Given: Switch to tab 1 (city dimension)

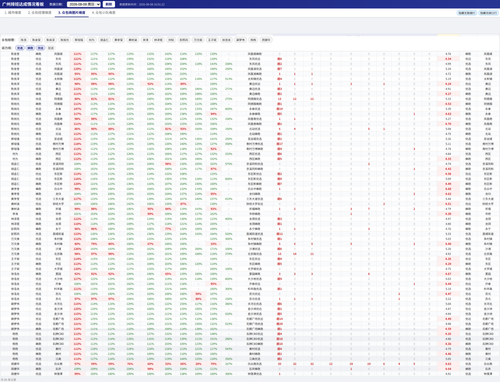Looking at the screenshot, I should point(13,13).
